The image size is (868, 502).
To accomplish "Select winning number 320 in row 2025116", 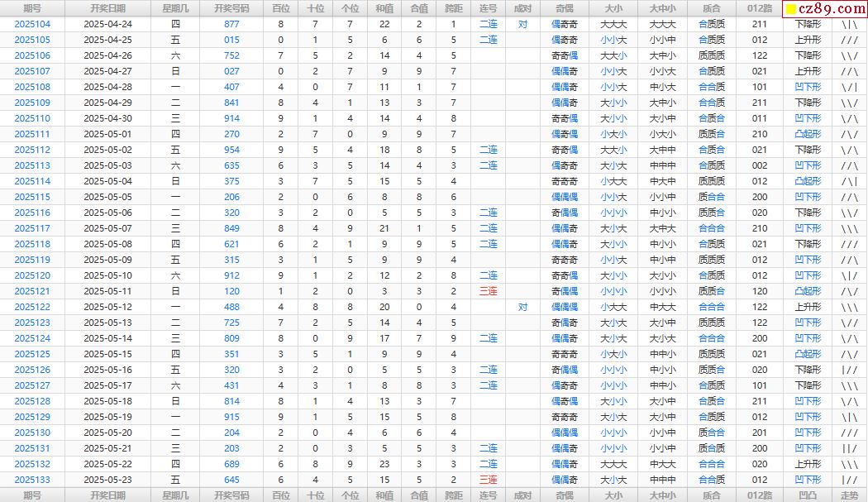I will coord(232,213).
